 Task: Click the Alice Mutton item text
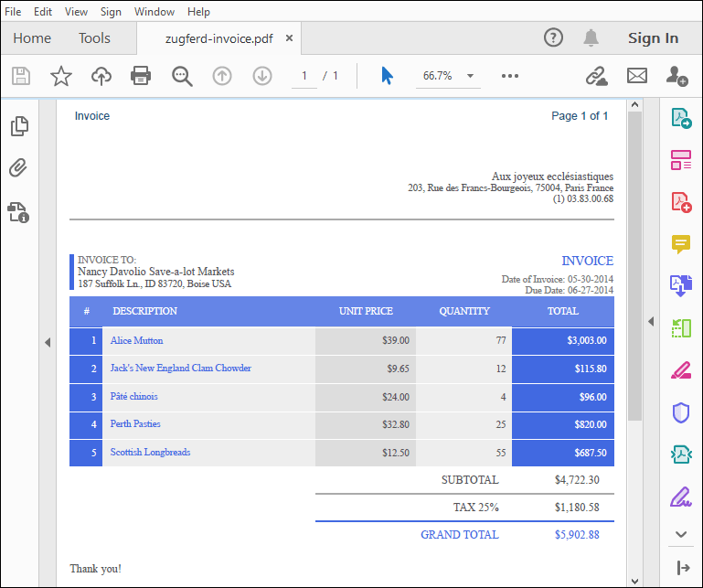[x=137, y=340]
